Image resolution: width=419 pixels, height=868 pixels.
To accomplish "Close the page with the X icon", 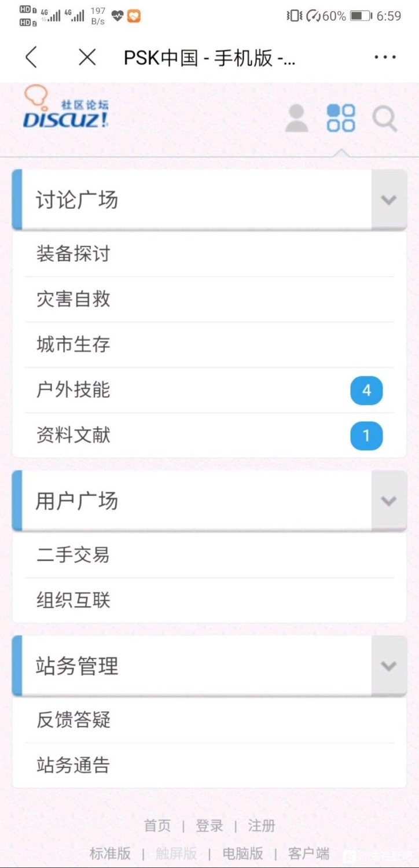I will point(87,57).
